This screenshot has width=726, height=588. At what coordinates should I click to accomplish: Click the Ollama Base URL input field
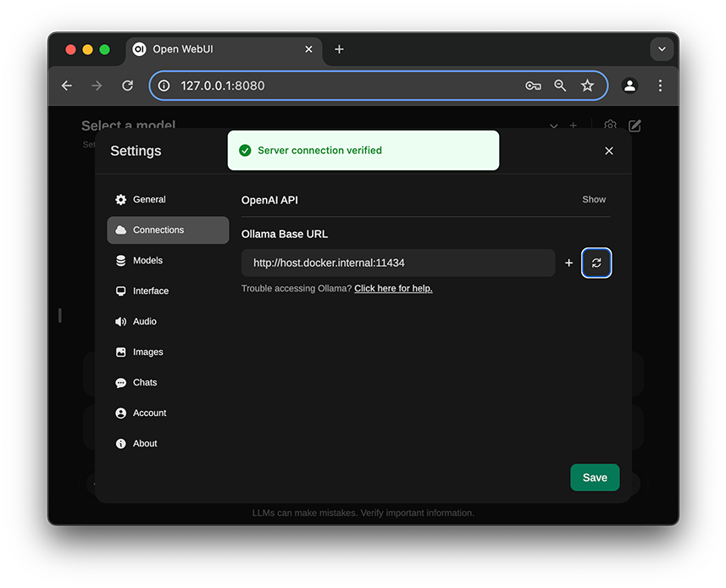click(x=397, y=263)
